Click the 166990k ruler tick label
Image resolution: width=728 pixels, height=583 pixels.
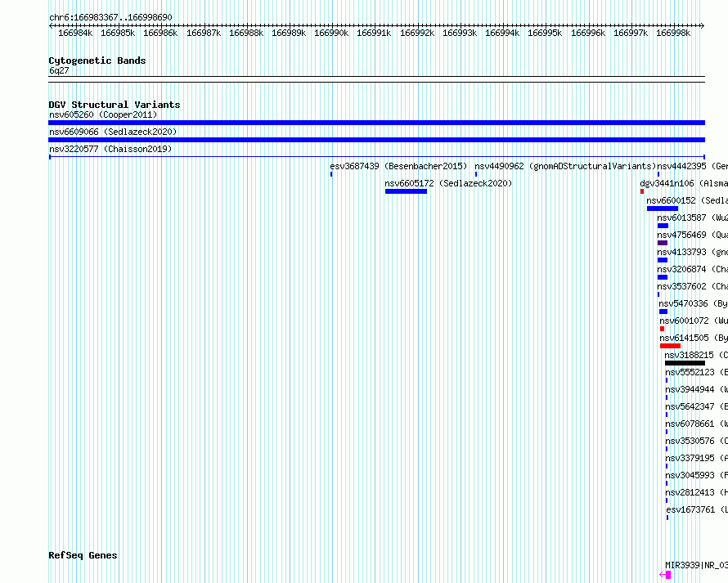tap(331, 33)
